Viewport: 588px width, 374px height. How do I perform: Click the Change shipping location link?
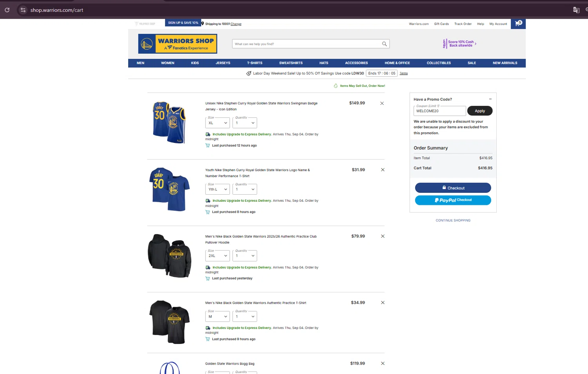(x=236, y=24)
